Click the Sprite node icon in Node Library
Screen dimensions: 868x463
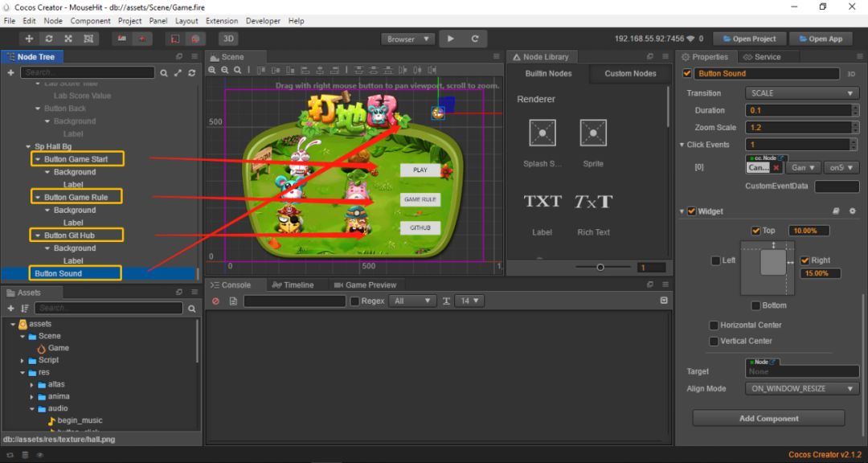[593, 133]
